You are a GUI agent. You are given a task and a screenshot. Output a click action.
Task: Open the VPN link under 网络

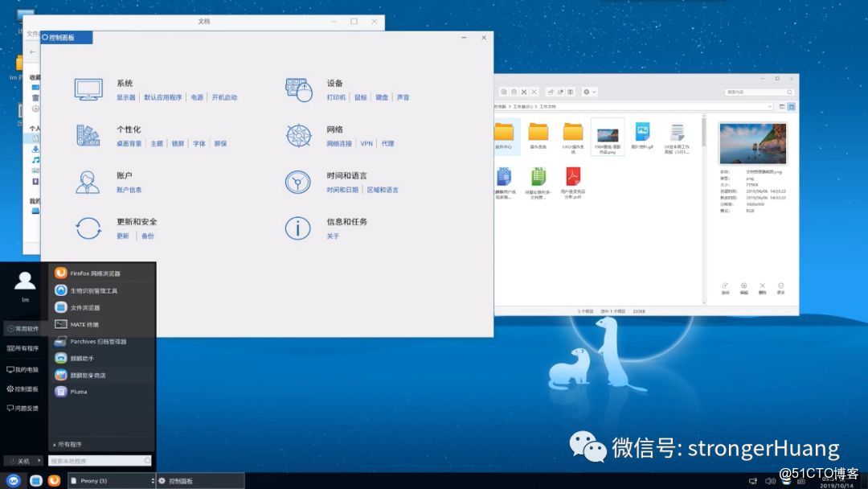[x=366, y=143]
